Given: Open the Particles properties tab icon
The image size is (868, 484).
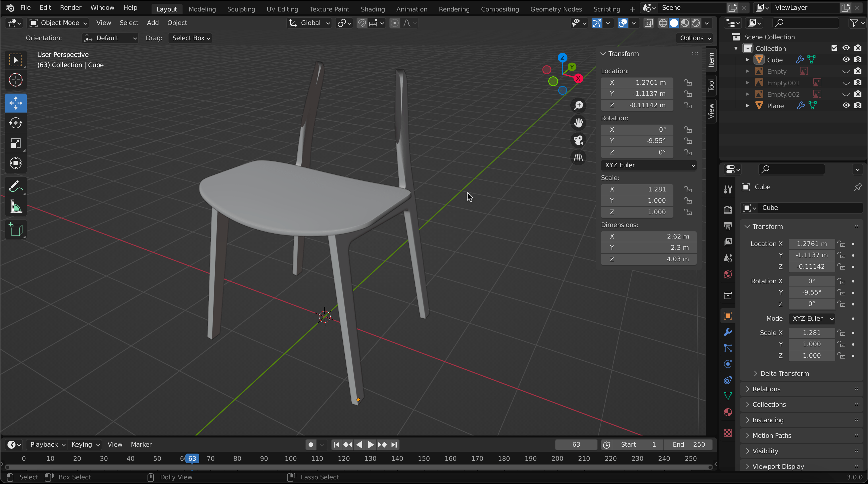Looking at the screenshot, I should coord(728,348).
